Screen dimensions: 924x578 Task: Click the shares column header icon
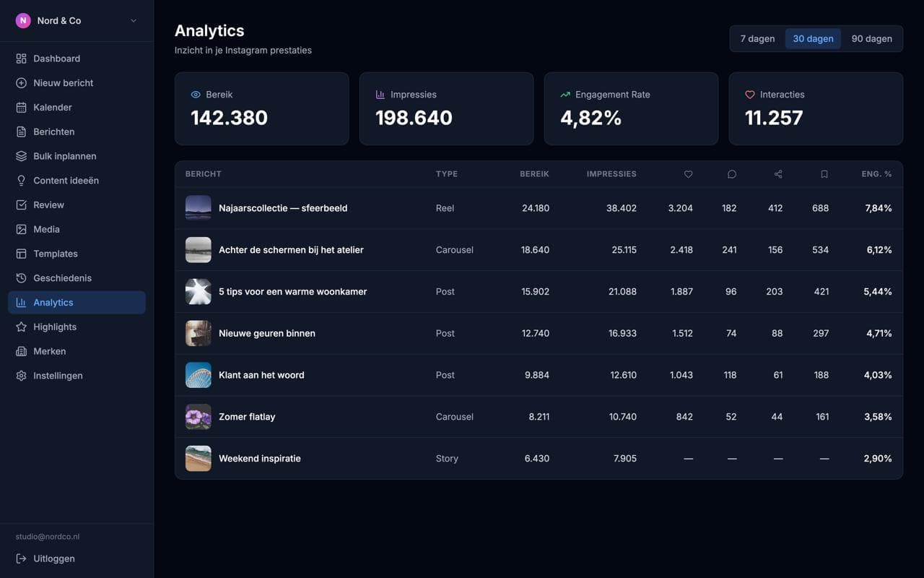coord(778,174)
